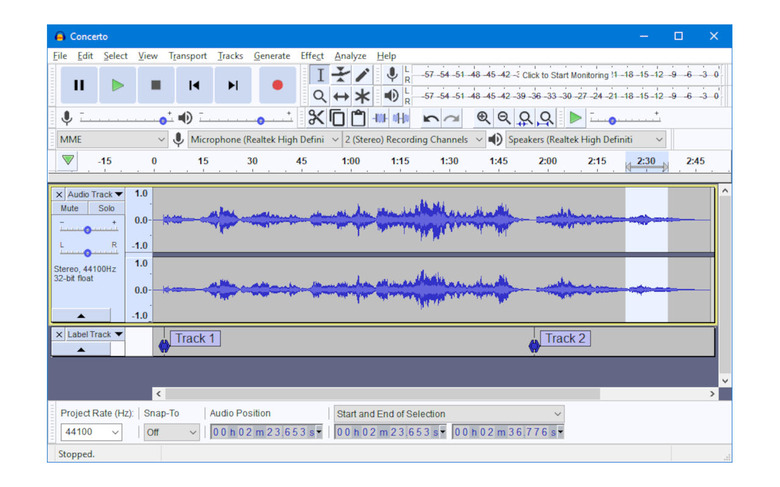Click the Undo arrow icon
780x487 pixels.
[431, 118]
